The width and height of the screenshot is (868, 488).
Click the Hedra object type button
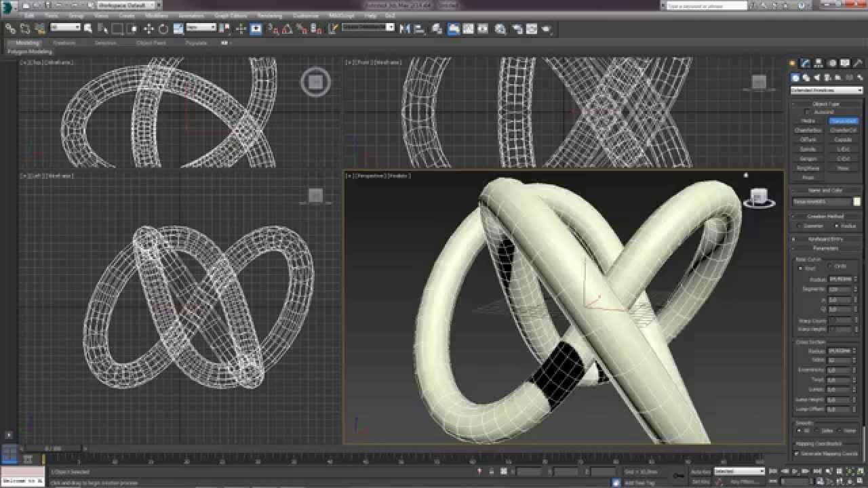point(808,121)
